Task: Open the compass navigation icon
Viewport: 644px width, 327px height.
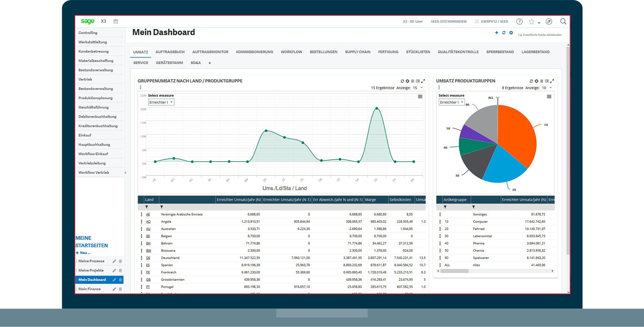Action: (549, 21)
